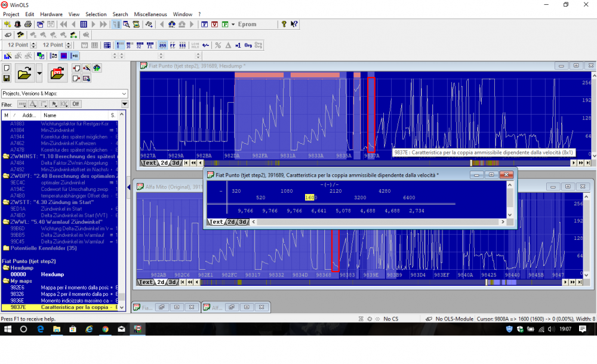Click the fast-forward double arrow icon
This screenshot has width=597, height=364.
tap(103, 24)
